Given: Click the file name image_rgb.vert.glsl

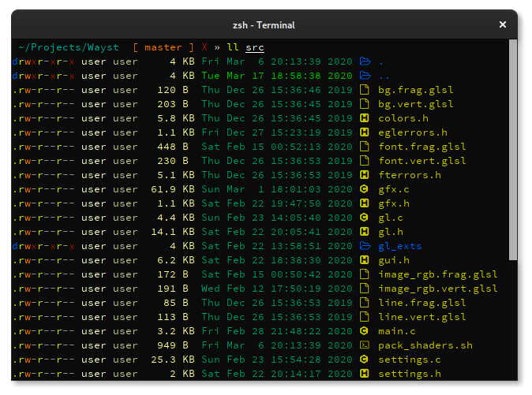Looking at the screenshot, I should (x=438, y=289).
